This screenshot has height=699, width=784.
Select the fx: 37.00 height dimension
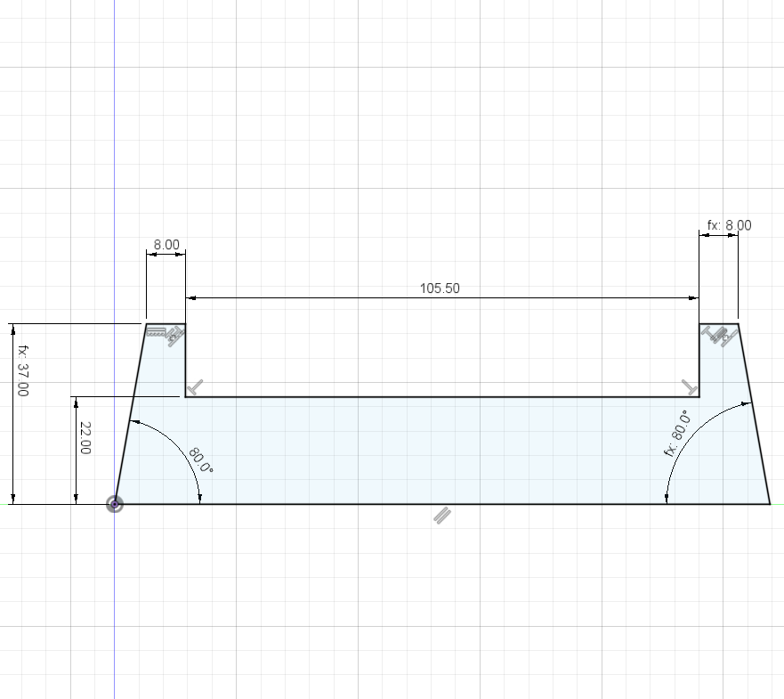click(x=23, y=370)
